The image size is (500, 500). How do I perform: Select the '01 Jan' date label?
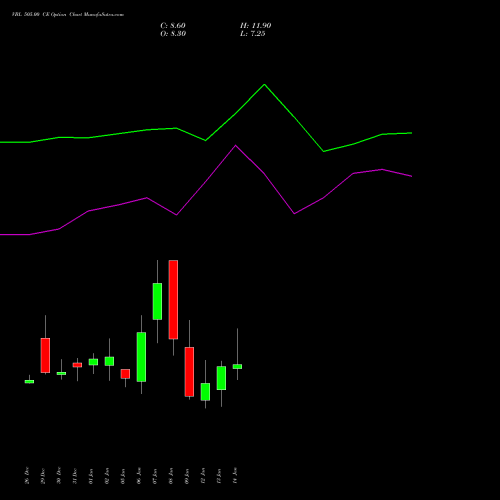(x=91, y=476)
